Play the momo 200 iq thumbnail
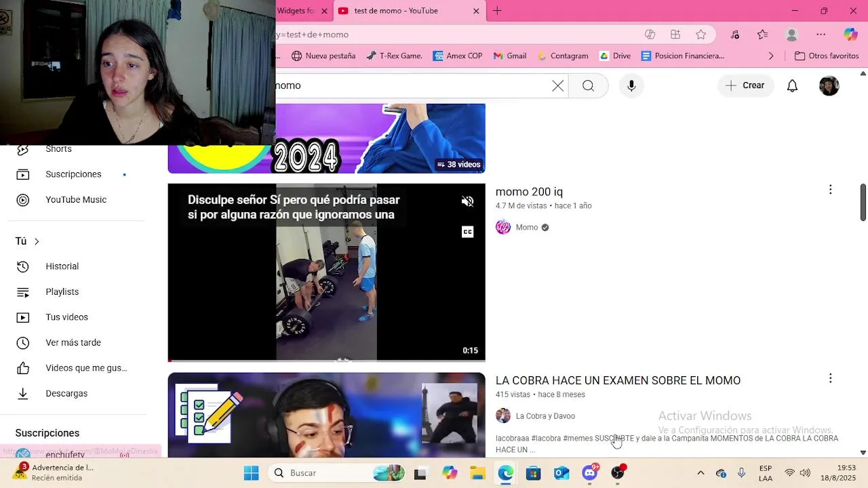Screen dimensions: 868x488 326,272
